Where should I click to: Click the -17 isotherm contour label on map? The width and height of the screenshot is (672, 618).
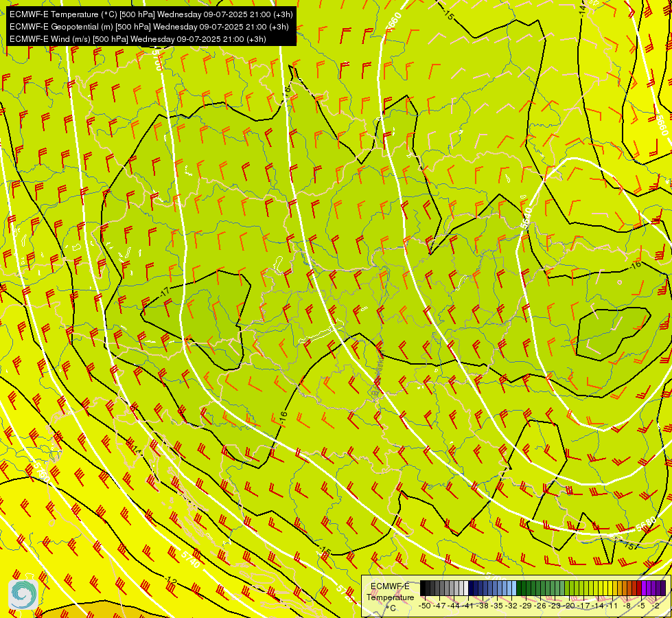(164, 293)
